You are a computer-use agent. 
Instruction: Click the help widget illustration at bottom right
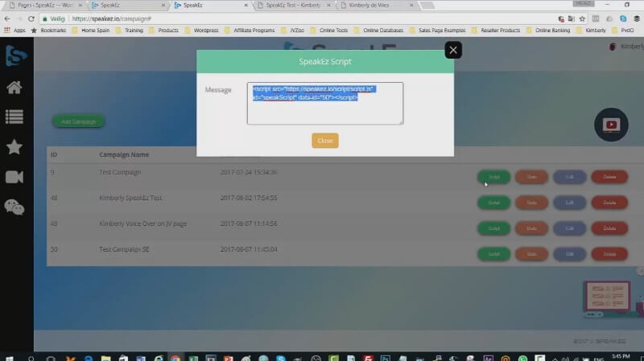pyautogui.click(x=613, y=298)
